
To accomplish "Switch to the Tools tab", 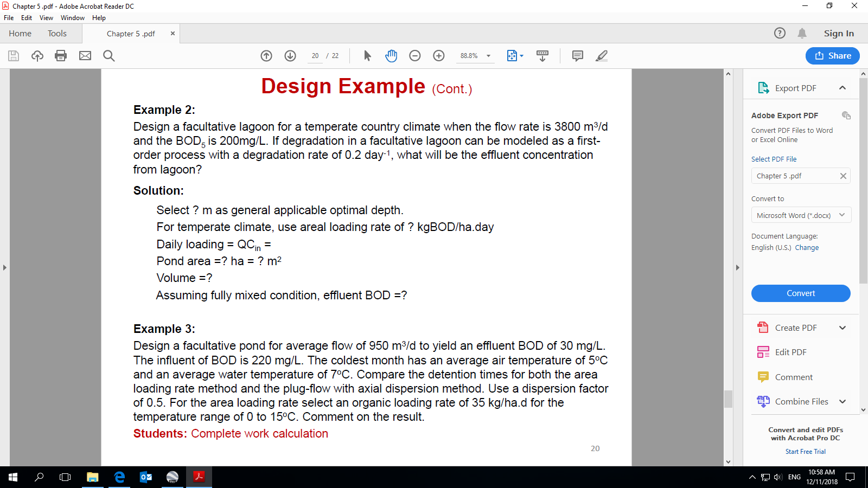I will 57,34.
